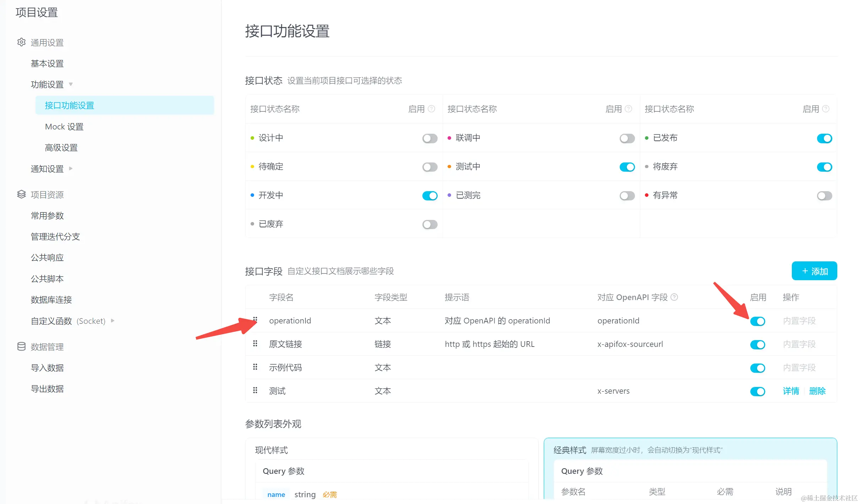860x504 pixels.
Task: Click the gear icon beside 通用设置
Action: coord(21,42)
